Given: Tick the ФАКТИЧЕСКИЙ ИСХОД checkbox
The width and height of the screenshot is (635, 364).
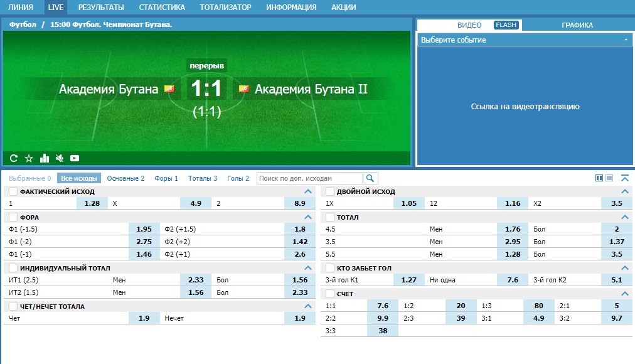Looking at the screenshot, I should [13, 191].
